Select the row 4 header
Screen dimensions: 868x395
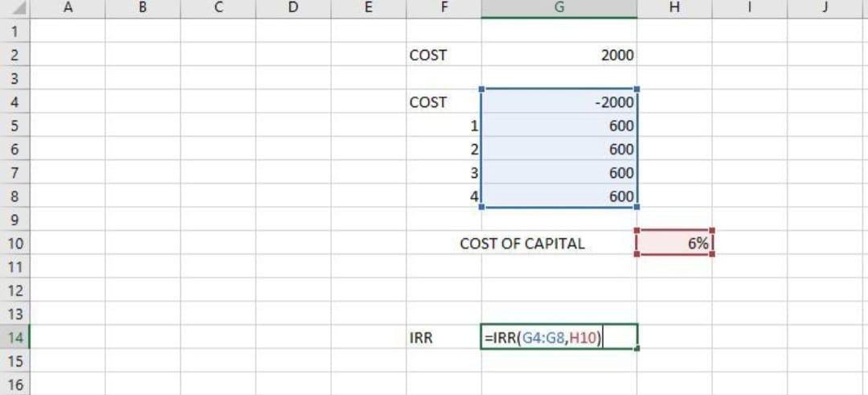(14, 102)
